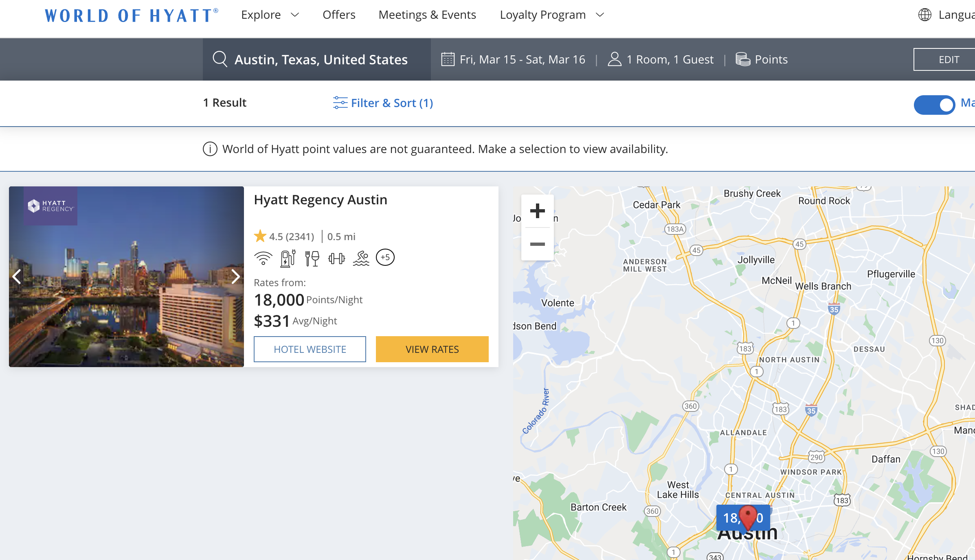The height and width of the screenshot is (560, 975).
Task: Click the $331 Avg/Night price
Action: coord(295,321)
